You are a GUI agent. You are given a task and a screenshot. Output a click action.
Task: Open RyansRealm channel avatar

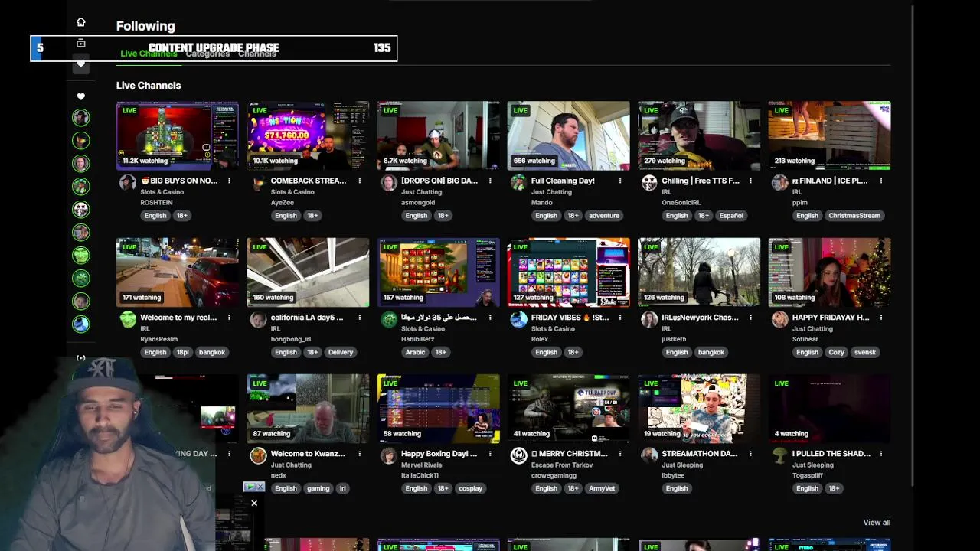(x=128, y=319)
